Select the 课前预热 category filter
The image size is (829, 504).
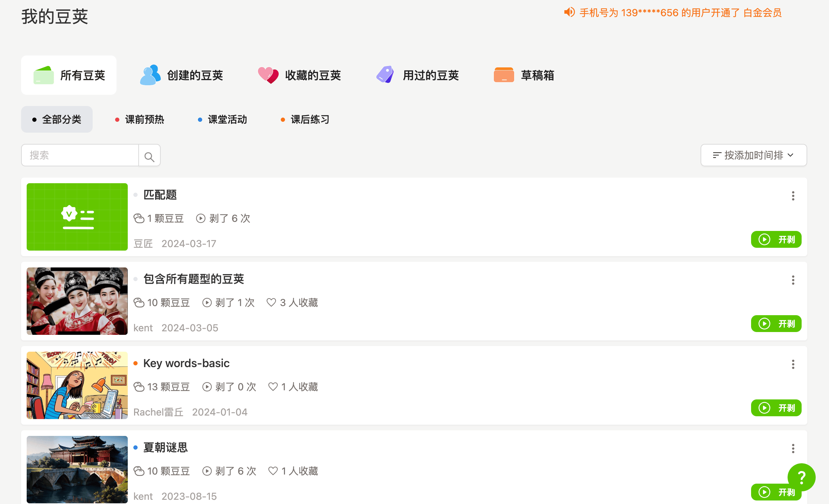click(139, 119)
